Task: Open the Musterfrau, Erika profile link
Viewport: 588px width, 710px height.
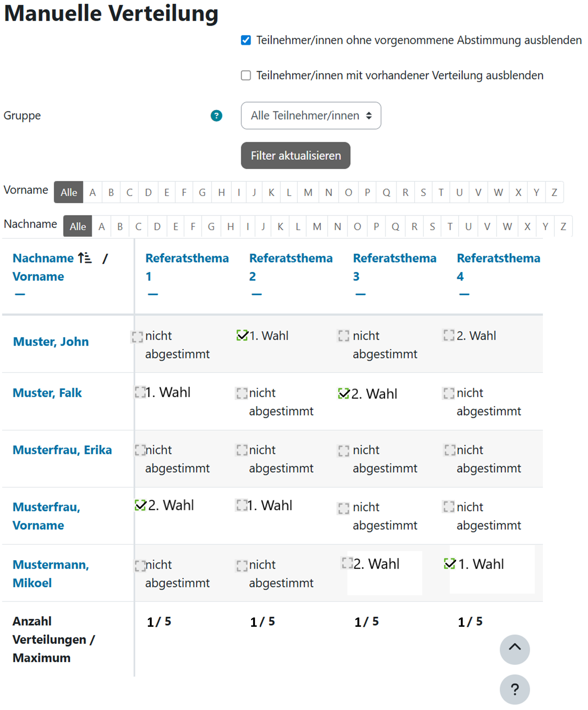Action: (x=62, y=450)
